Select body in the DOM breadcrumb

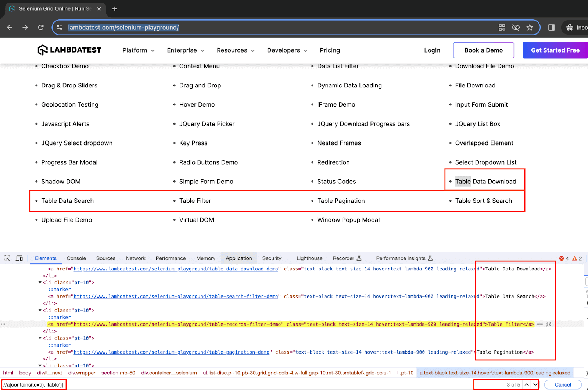click(x=25, y=373)
